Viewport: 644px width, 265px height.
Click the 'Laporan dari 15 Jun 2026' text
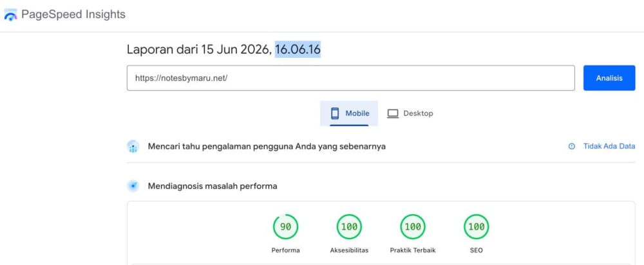199,50
